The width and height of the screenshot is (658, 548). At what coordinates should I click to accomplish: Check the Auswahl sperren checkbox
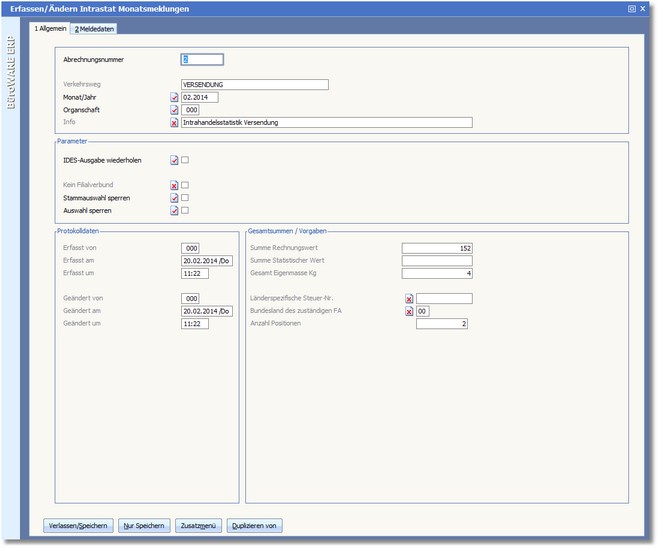(x=185, y=211)
